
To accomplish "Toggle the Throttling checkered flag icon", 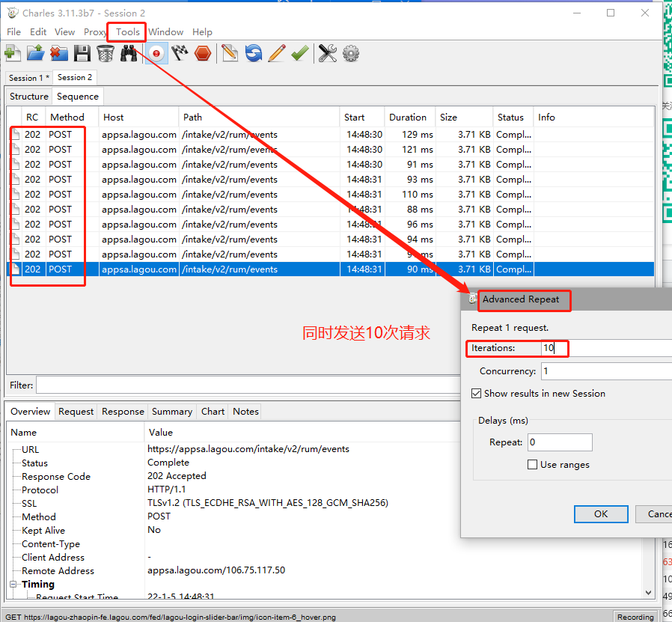I will 180,54.
